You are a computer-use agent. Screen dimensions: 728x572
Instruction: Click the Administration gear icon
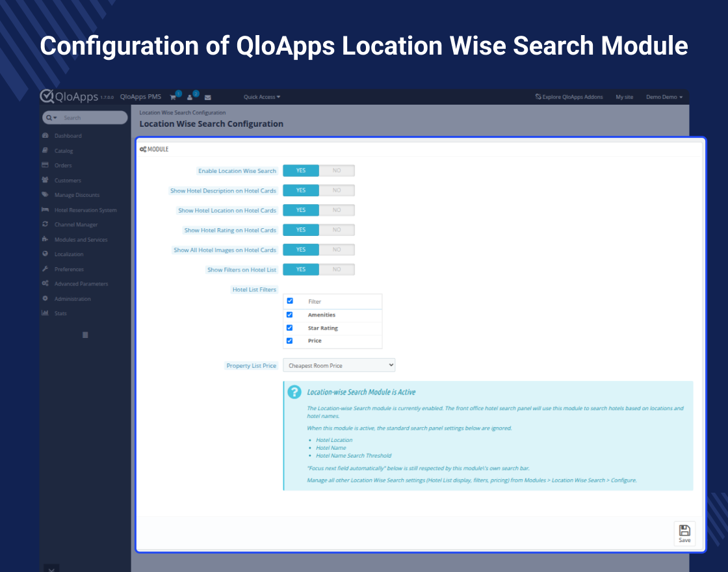click(x=45, y=298)
